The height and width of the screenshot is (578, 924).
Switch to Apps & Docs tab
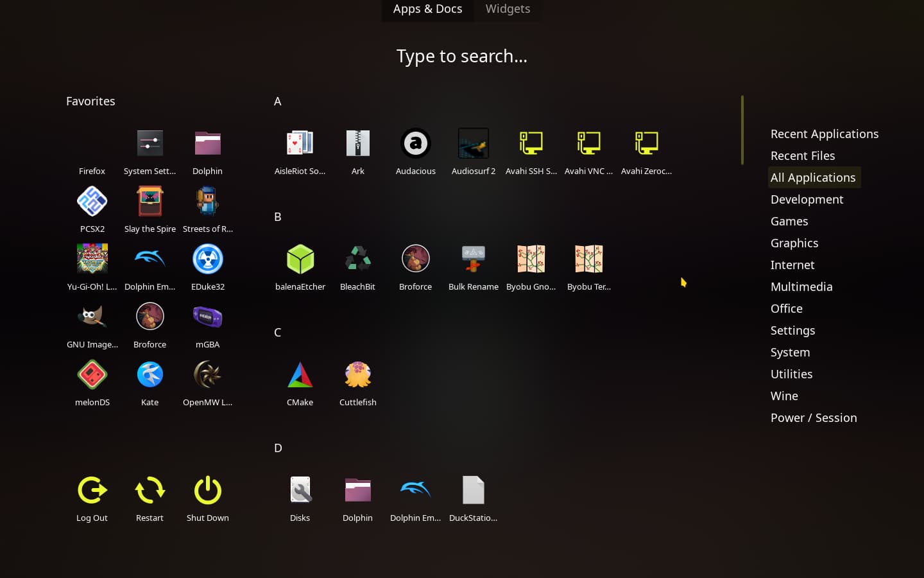(427, 9)
